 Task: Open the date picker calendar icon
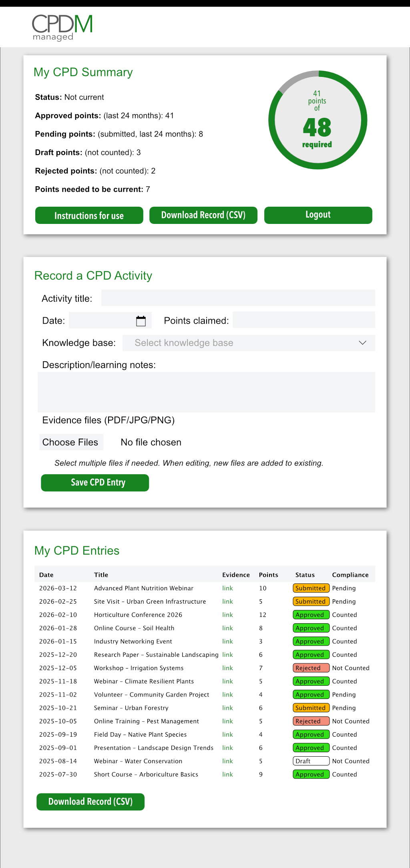[x=141, y=321]
